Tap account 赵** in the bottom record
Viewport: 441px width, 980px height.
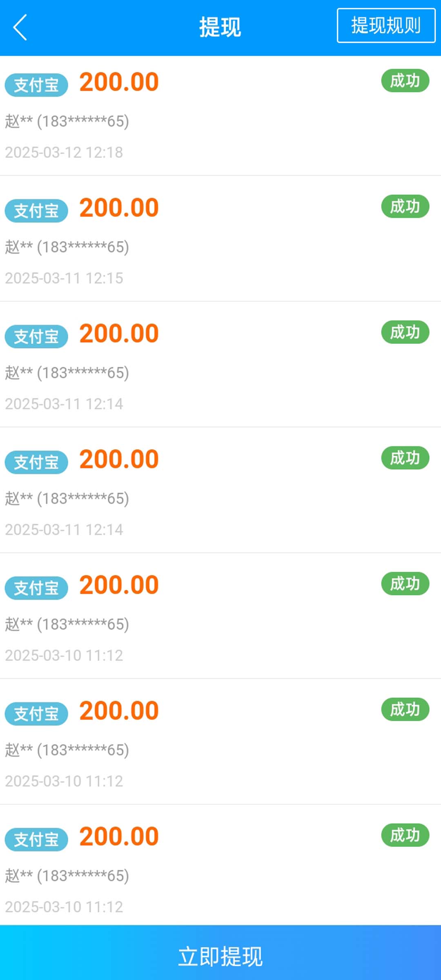(x=67, y=876)
